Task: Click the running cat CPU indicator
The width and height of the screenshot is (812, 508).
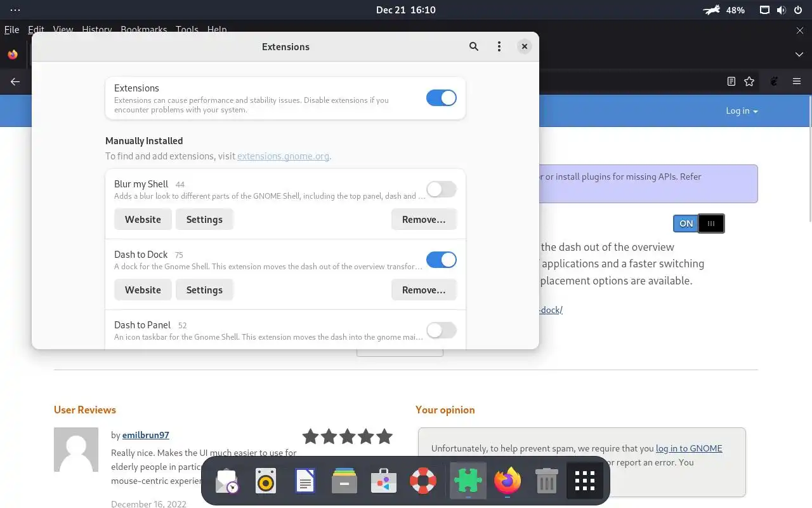Action: pyautogui.click(x=712, y=10)
